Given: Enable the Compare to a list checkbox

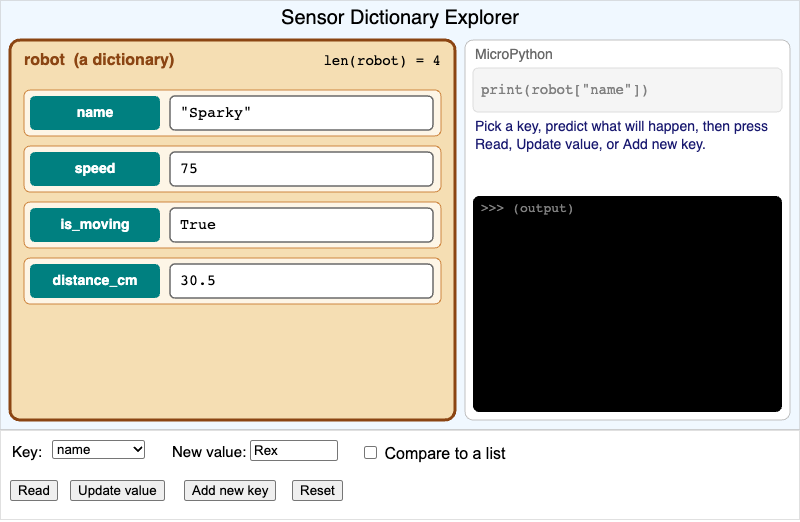Looking at the screenshot, I should [370, 453].
